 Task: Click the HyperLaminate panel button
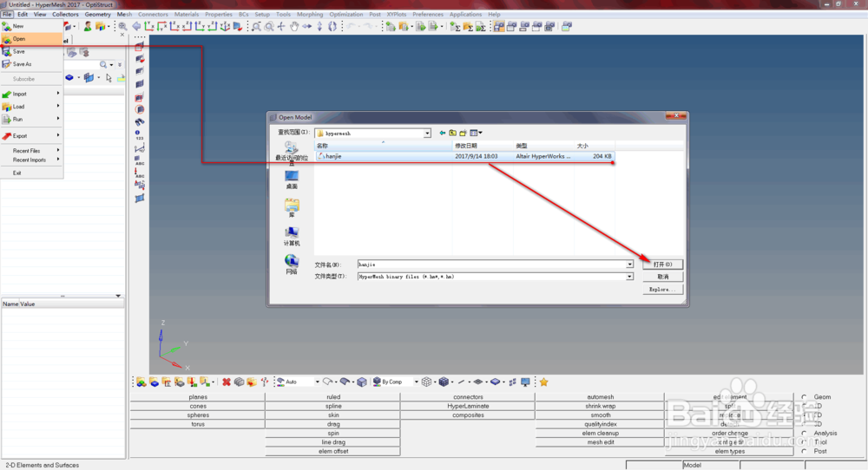point(468,406)
